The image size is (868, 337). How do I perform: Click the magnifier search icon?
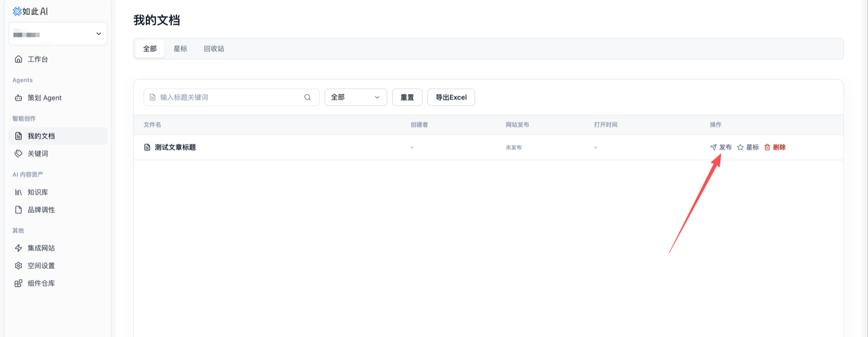click(308, 98)
